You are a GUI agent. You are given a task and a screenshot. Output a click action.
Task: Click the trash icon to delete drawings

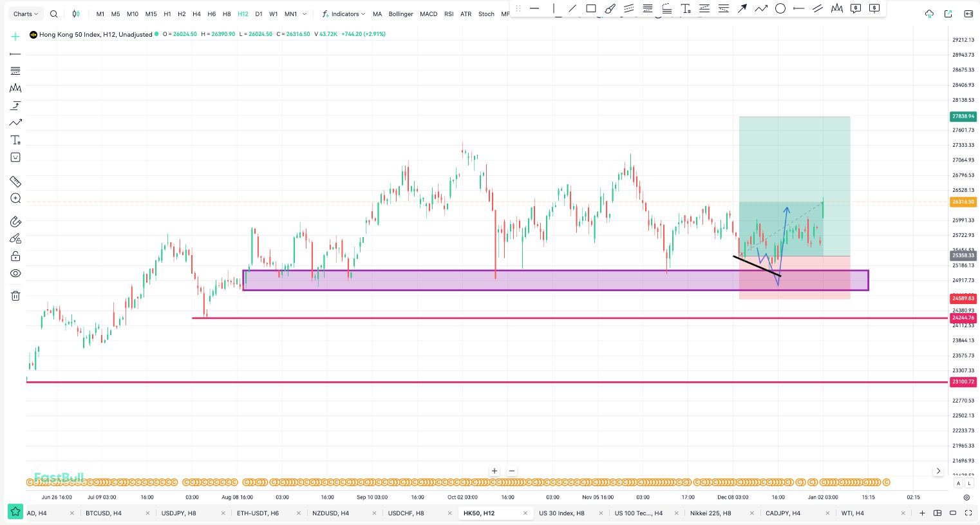point(15,296)
